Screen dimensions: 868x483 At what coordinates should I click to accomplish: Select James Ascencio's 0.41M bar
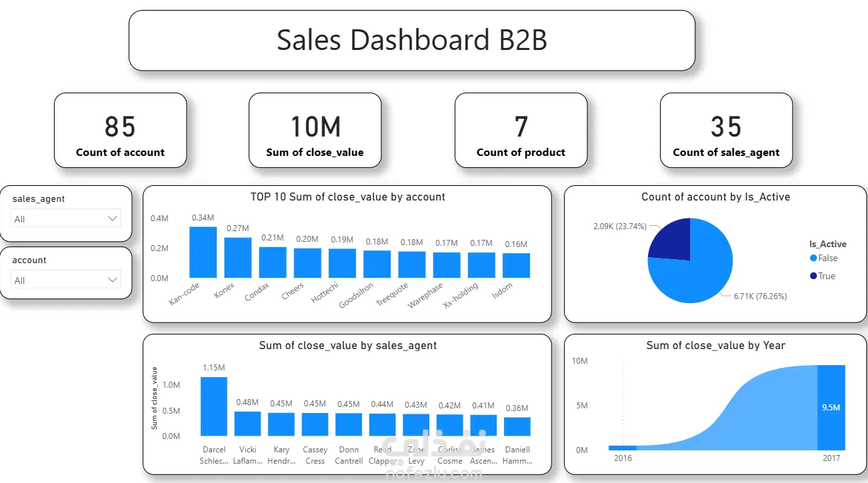coord(483,425)
